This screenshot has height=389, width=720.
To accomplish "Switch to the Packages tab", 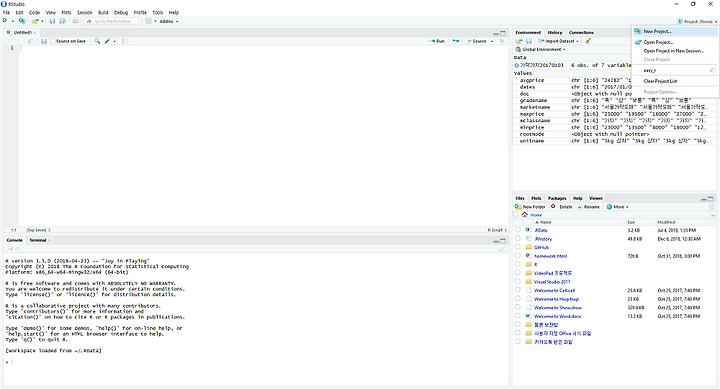I will coord(557,198).
